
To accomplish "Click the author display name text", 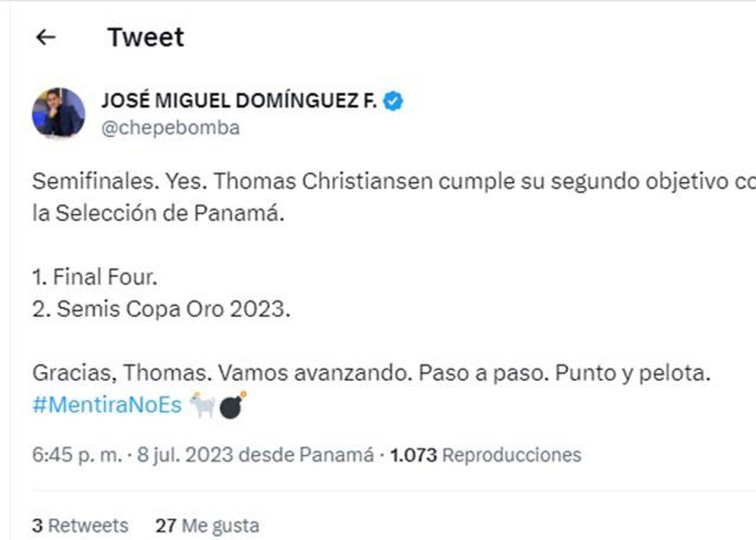I will [x=241, y=99].
